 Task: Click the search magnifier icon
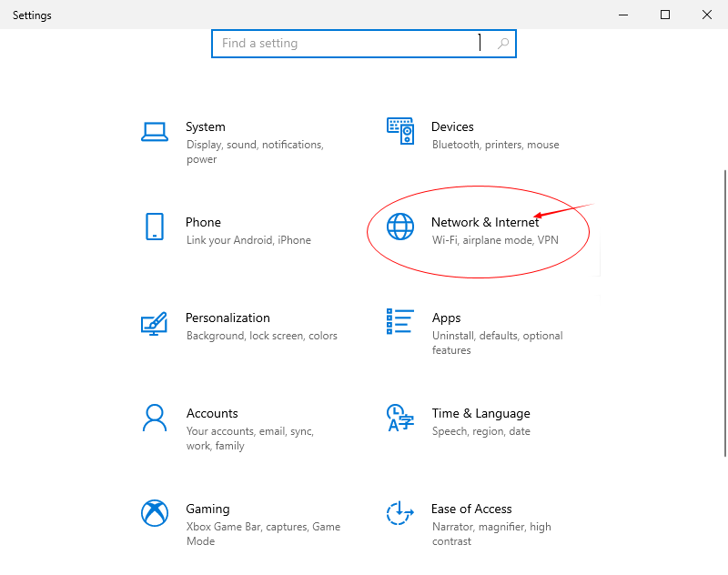tap(503, 44)
